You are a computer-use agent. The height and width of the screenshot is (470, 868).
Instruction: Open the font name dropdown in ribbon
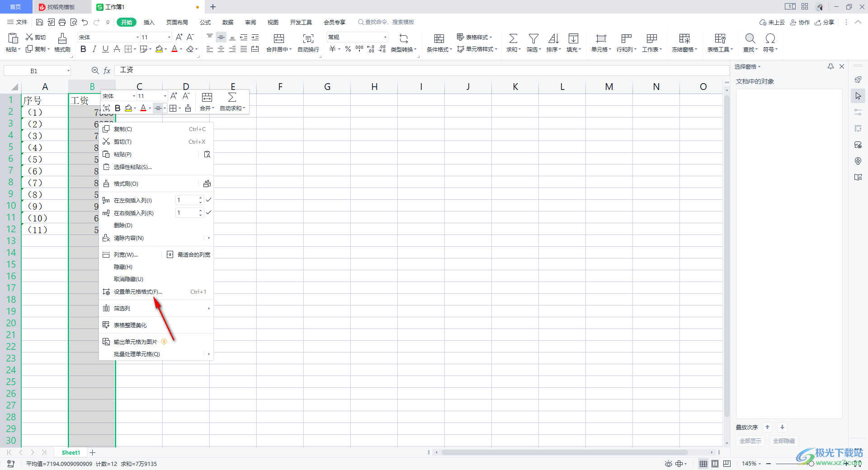[x=137, y=37]
